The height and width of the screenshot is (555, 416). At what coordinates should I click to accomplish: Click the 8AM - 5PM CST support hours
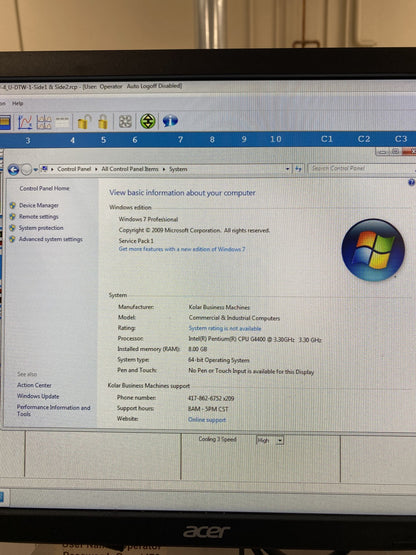(208, 409)
